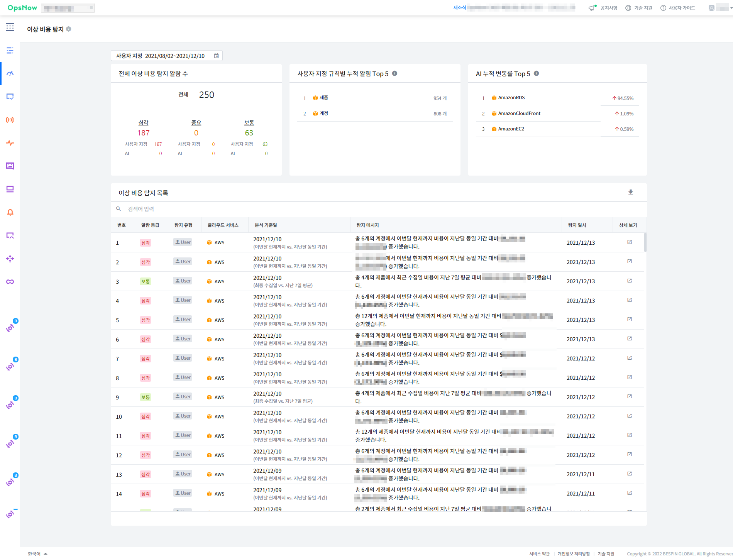
Task: Click the detection list vertical scrollbar
Action: [x=645, y=242]
